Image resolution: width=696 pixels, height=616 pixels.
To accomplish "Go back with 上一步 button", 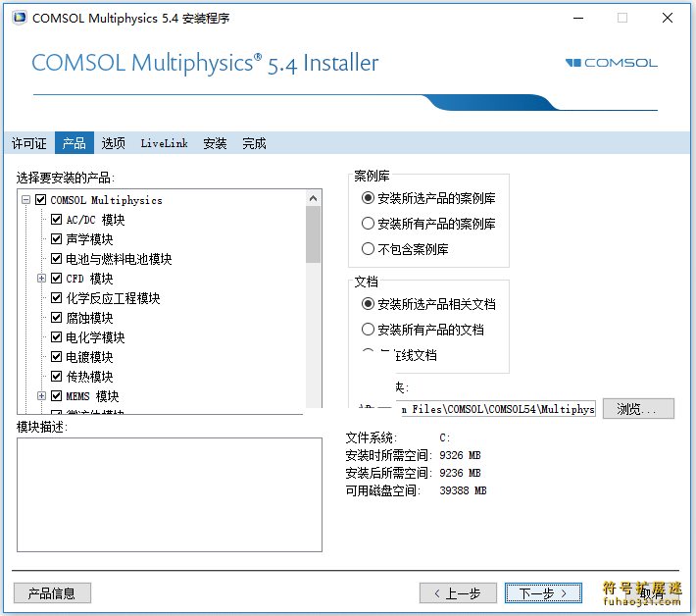I will click(x=458, y=592).
